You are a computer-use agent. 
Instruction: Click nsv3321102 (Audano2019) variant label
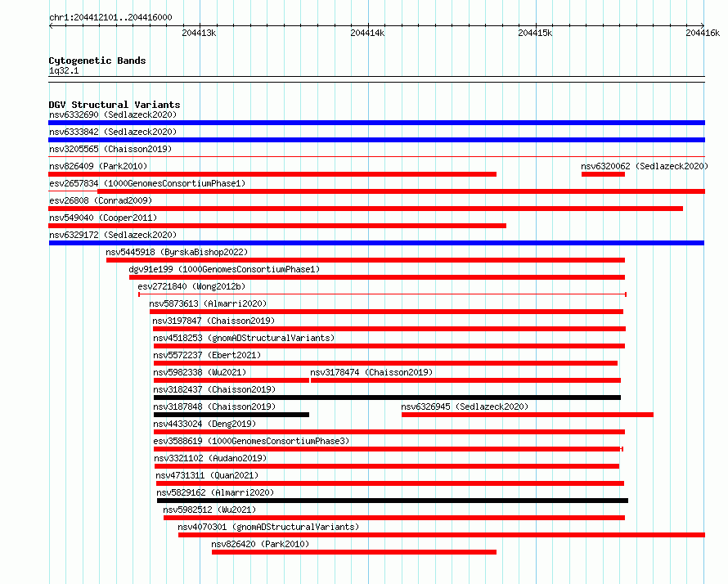click(210, 458)
